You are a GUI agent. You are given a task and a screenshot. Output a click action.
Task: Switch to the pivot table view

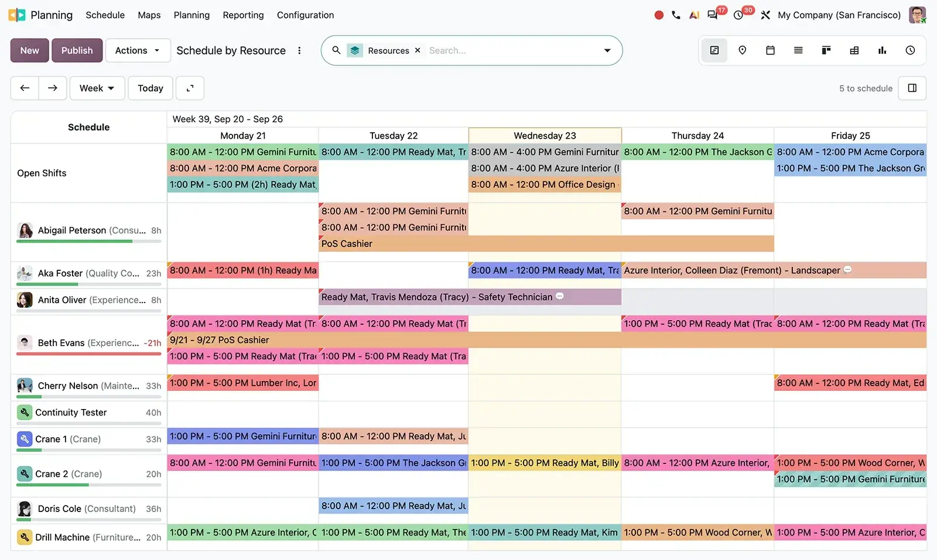[854, 50]
